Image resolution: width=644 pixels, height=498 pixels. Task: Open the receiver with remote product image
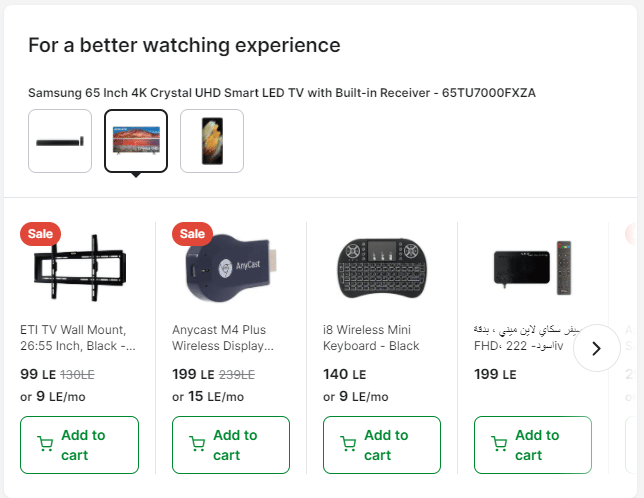[x=533, y=268]
